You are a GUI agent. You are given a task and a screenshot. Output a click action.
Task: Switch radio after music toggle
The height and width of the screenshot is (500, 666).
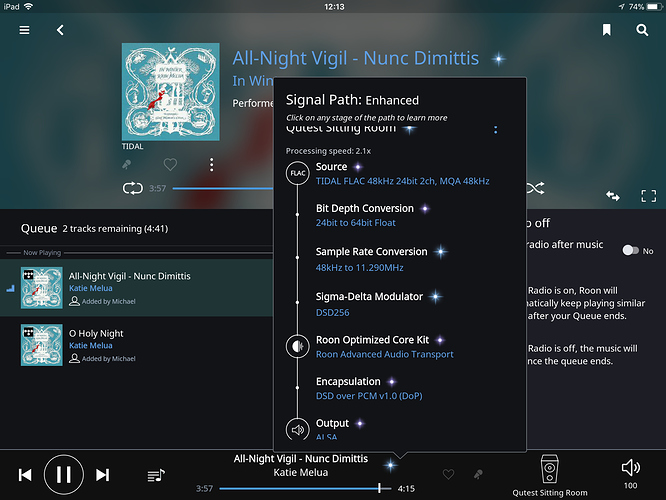(630, 250)
